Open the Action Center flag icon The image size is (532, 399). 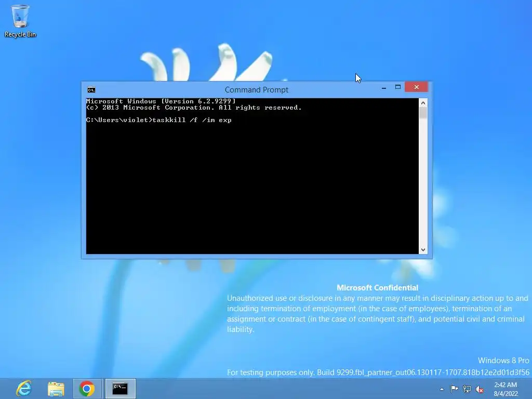pos(454,389)
